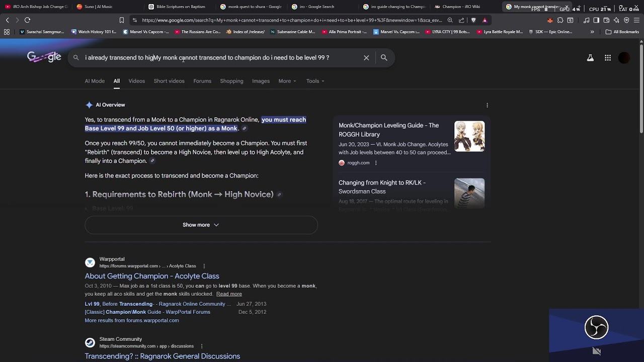Clear the Google search box

pos(366,58)
